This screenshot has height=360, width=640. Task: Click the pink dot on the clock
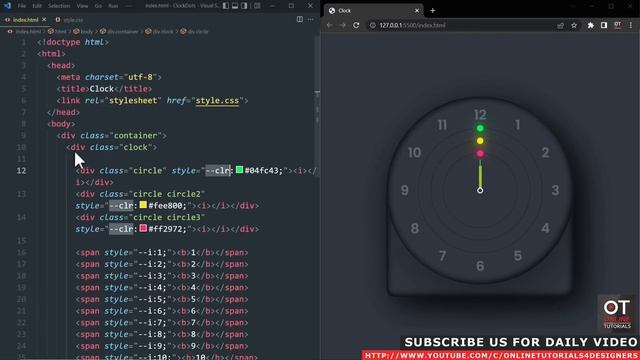pyautogui.click(x=480, y=153)
